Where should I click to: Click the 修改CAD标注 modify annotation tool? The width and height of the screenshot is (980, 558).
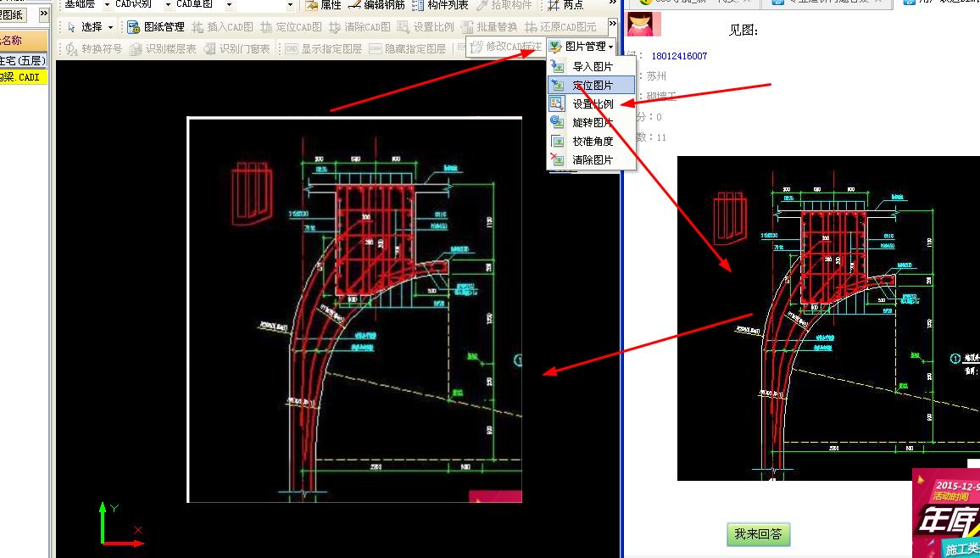pos(505,47)
